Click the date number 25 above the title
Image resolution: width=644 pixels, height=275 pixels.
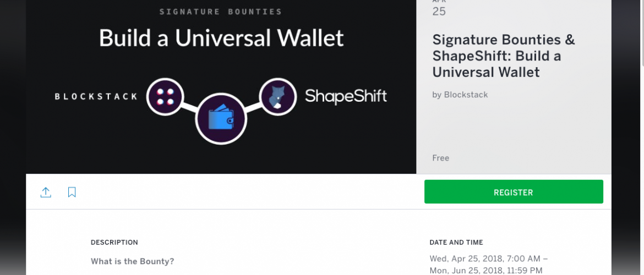click(x=439, y=12)
